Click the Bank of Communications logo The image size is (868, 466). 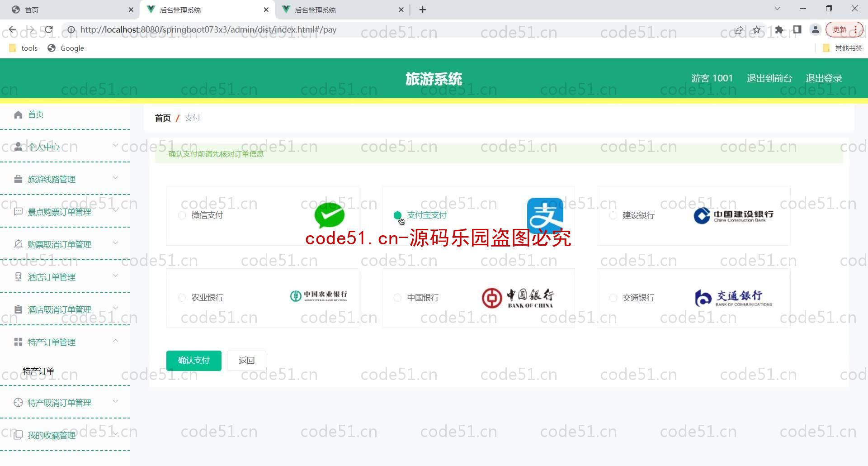(733, 298)
